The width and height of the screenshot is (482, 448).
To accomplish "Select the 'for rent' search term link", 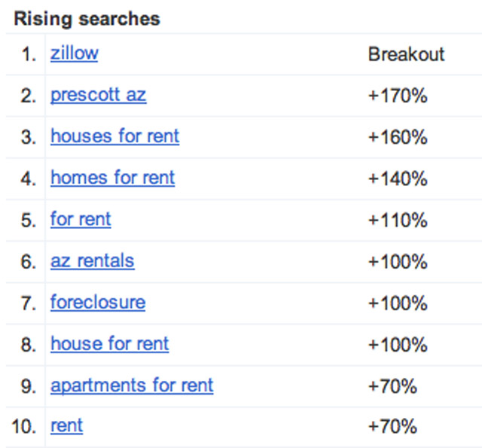I will pos(81,219).
